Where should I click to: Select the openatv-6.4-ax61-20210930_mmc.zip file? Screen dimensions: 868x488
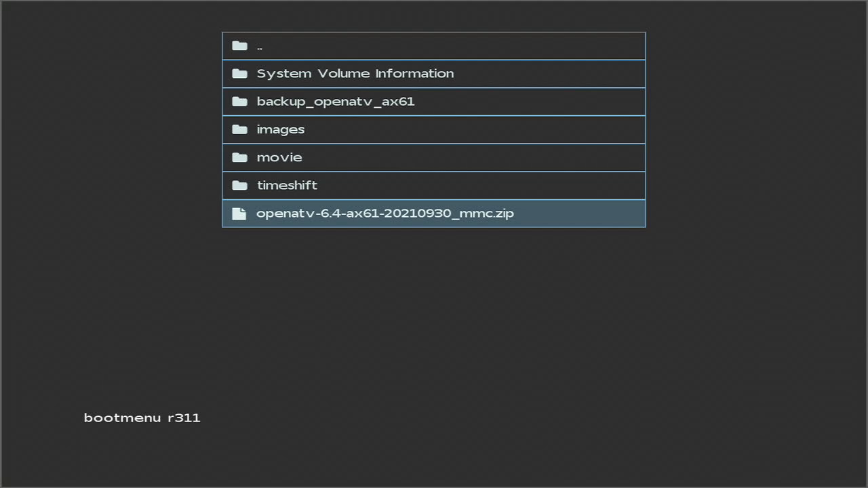coord(384,213)
